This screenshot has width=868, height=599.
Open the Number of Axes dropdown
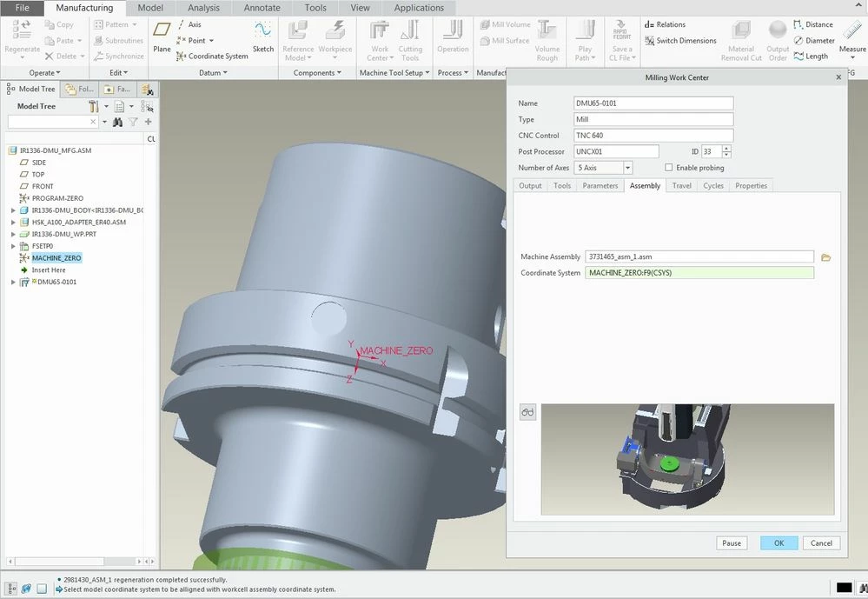[627, 167]
